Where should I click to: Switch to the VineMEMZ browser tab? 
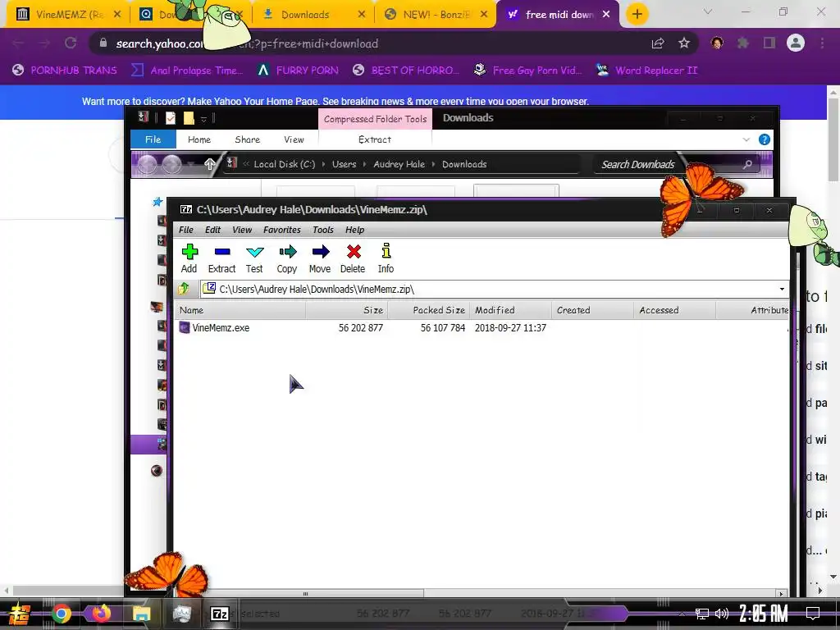(67, 15)
